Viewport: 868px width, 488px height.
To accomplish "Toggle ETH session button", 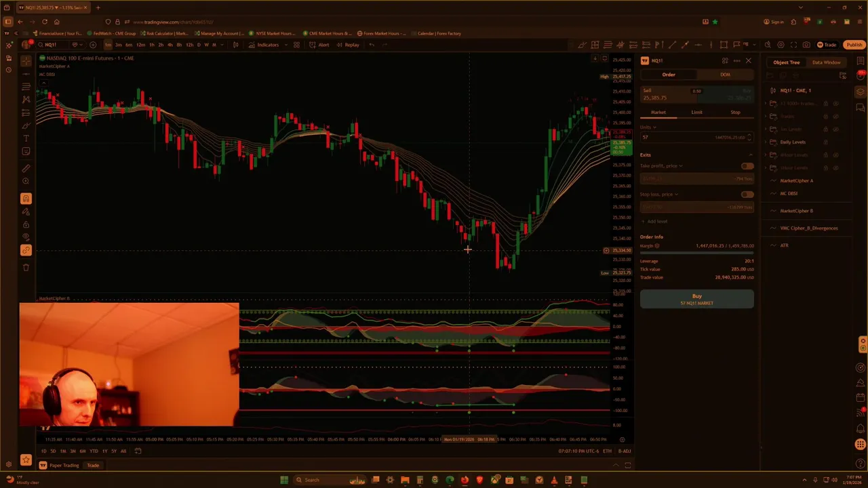I will [x=607, y=451].
